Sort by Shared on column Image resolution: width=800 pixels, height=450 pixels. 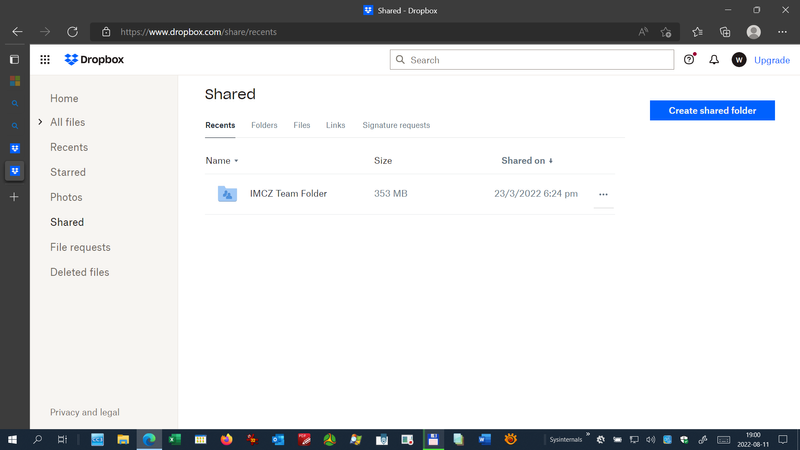click(x=526, y=161)
